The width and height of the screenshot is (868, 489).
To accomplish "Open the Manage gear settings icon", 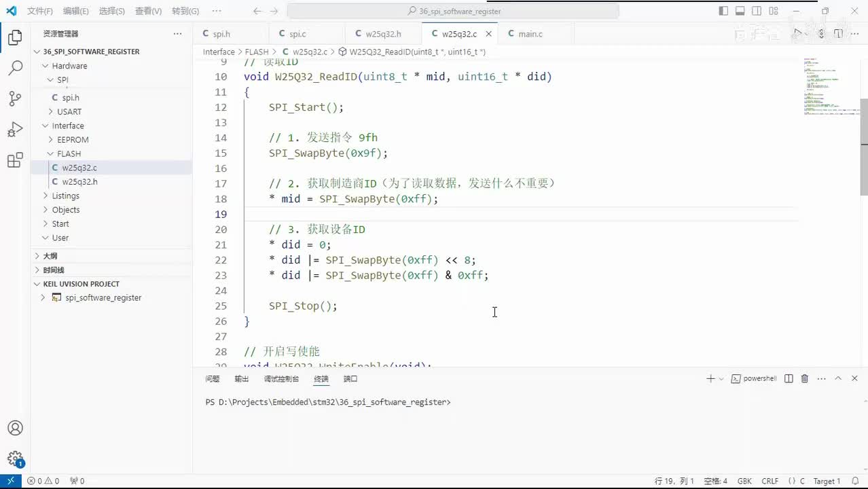I will click(x=15, y=458).
